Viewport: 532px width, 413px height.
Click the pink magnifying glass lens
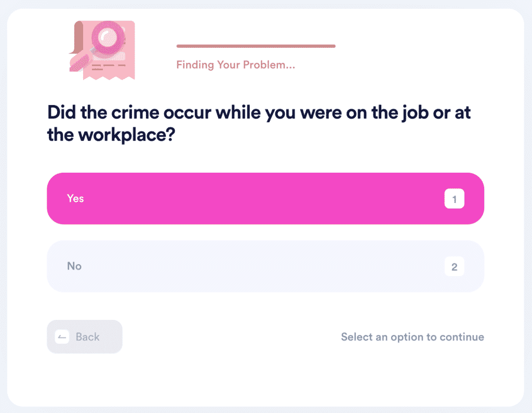click(108, 37)
